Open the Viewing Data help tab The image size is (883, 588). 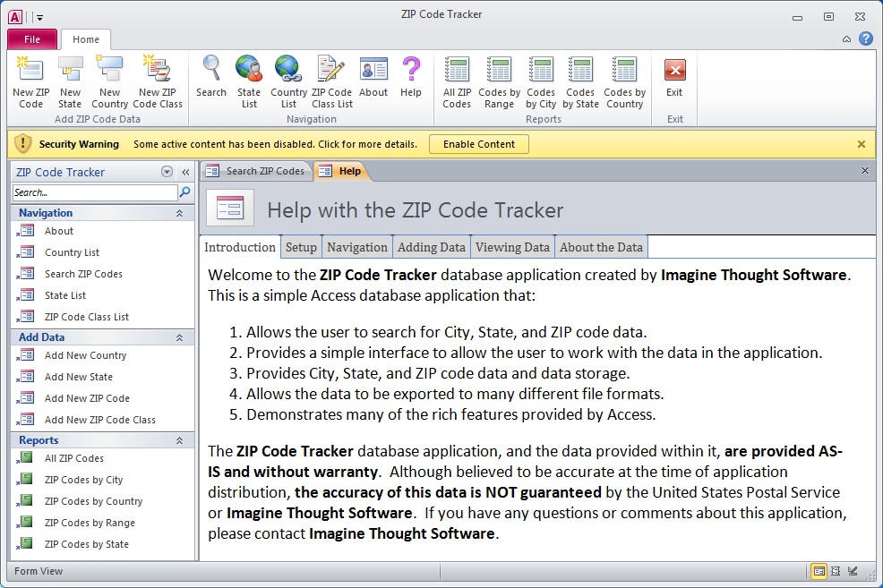512,247
